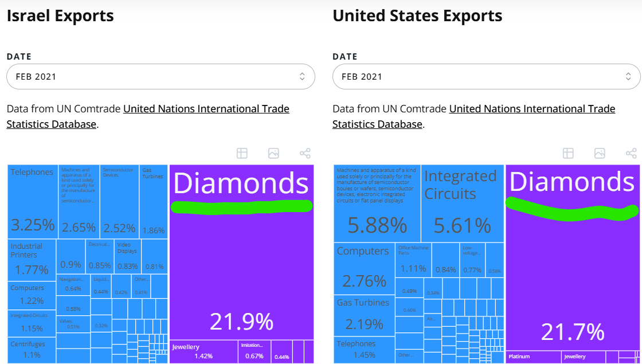Click Israel's Jewellery 1.42% tile
The height and width of the screenshot is (364, 642).
203,351
